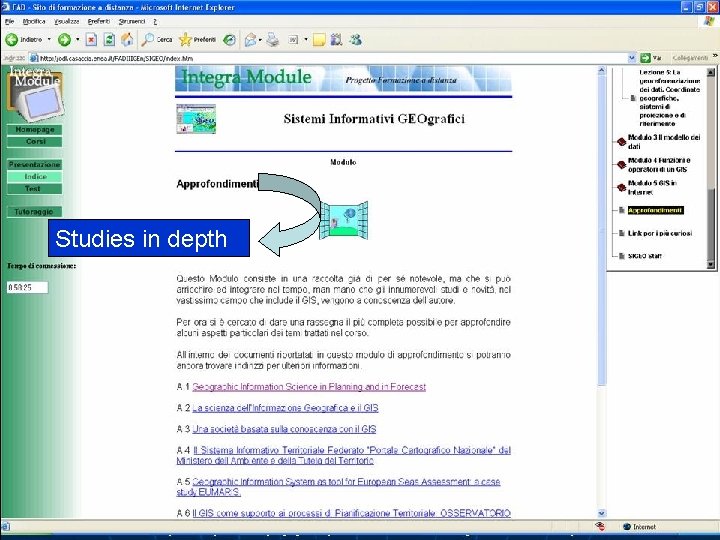
Task: Click the Messenger people toolbar icon
Action: click(355, 40)
